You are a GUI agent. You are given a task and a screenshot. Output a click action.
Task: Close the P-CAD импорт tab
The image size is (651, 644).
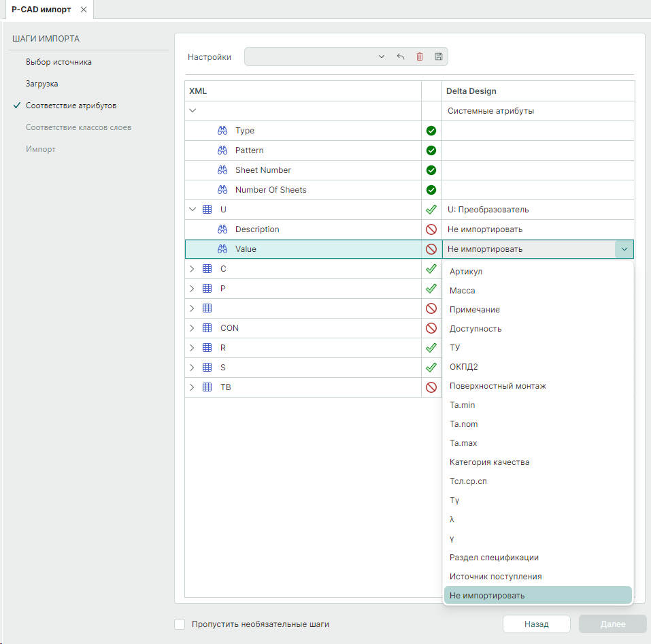click(x=84, y=10)
